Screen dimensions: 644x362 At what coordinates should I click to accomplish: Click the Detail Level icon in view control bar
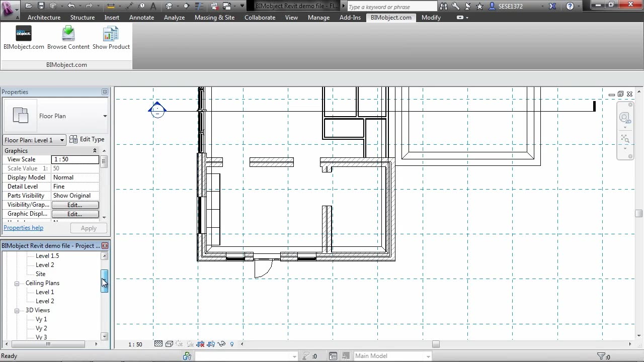[158, 344]
